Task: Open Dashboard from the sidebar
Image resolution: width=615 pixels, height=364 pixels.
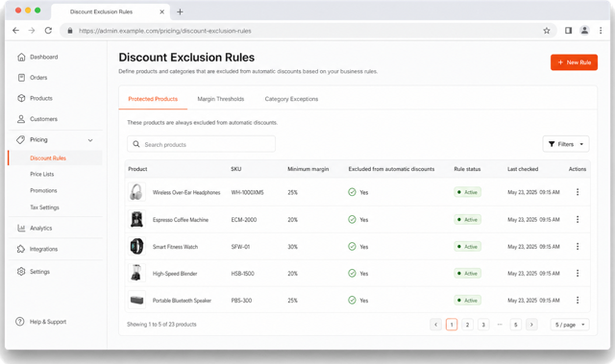Action: tap(37, 57)
